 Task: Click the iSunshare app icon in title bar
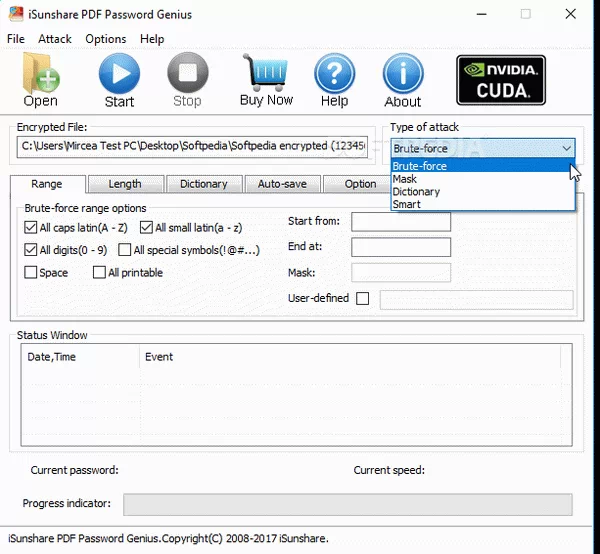[x=16, y=14]
